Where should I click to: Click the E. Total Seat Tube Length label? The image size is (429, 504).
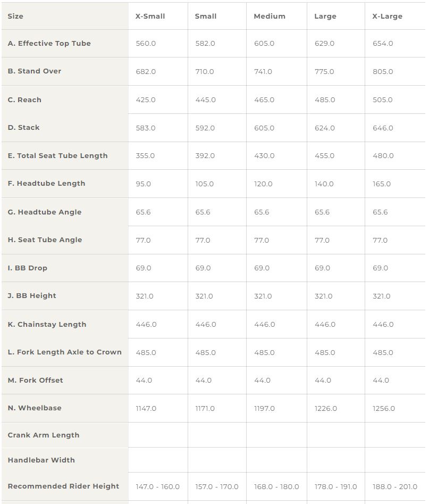coord(57,155)
